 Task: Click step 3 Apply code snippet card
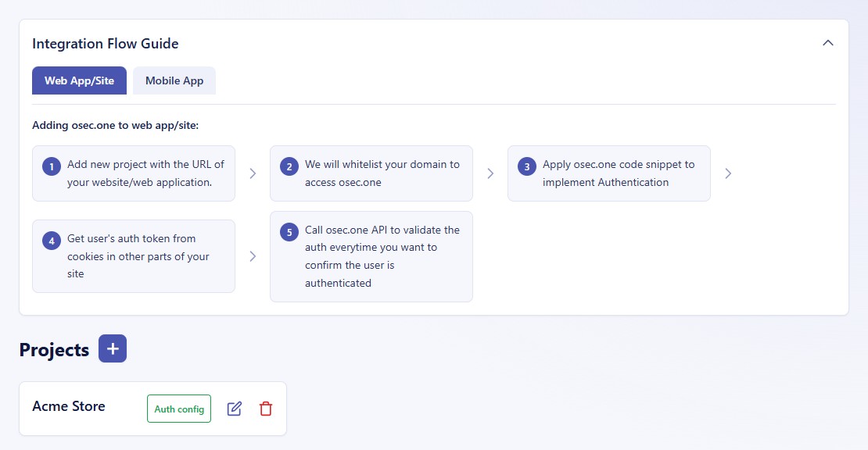click(609, 173)
